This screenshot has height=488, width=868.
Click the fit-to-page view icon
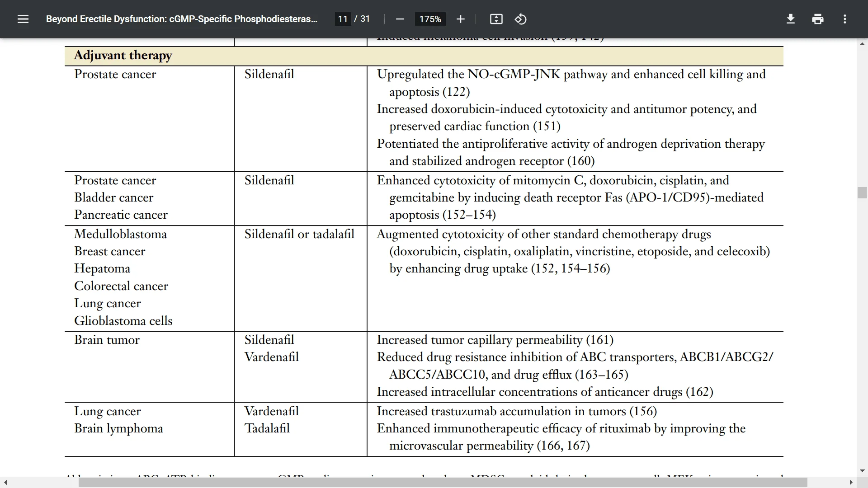[496, 19]
